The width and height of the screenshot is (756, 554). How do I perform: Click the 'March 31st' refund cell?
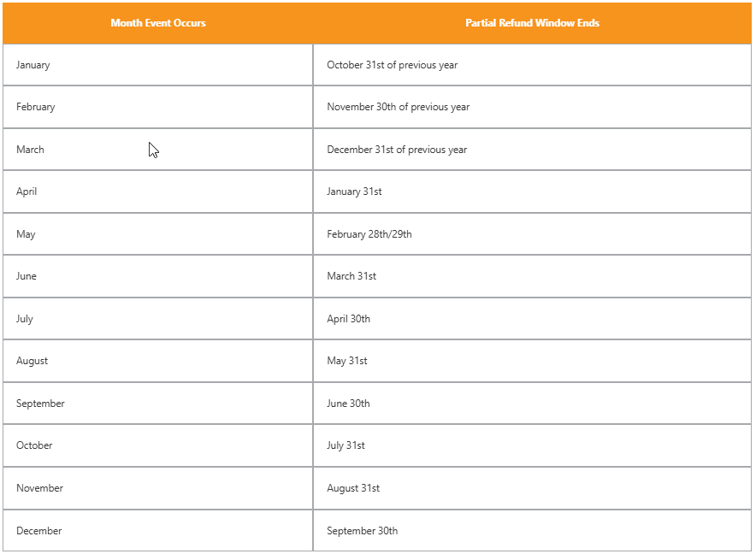[x=532, y=276]
